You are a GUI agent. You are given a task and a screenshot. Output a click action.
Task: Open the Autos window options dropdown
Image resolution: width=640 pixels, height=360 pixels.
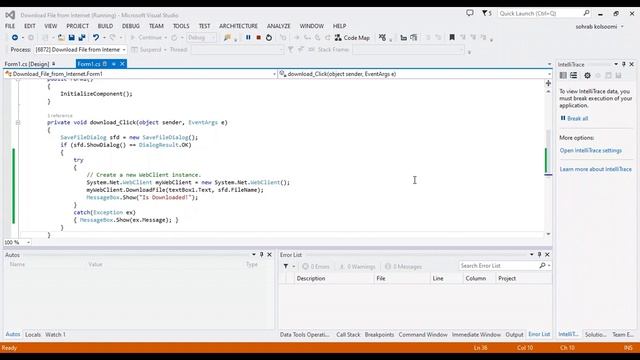[x=254, y=255]
